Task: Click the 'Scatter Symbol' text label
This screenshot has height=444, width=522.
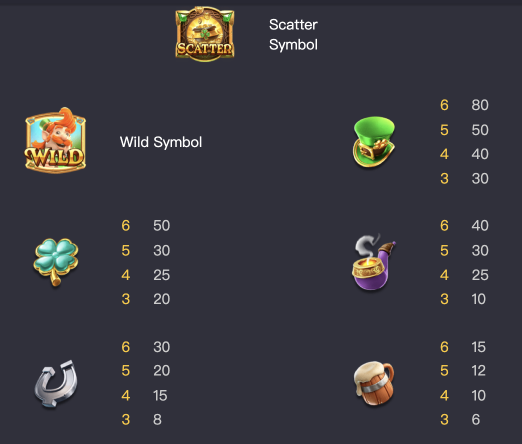Action: pos(293,35)
